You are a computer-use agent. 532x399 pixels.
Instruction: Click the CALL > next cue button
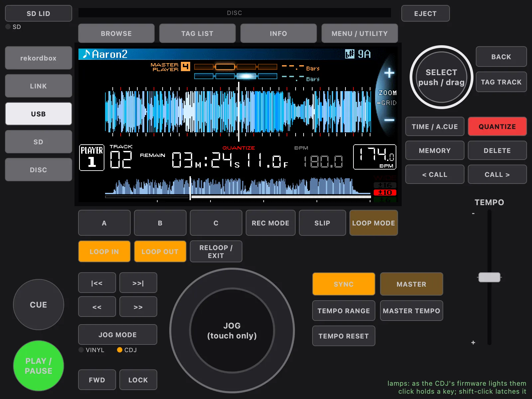(x=497, y=174)
